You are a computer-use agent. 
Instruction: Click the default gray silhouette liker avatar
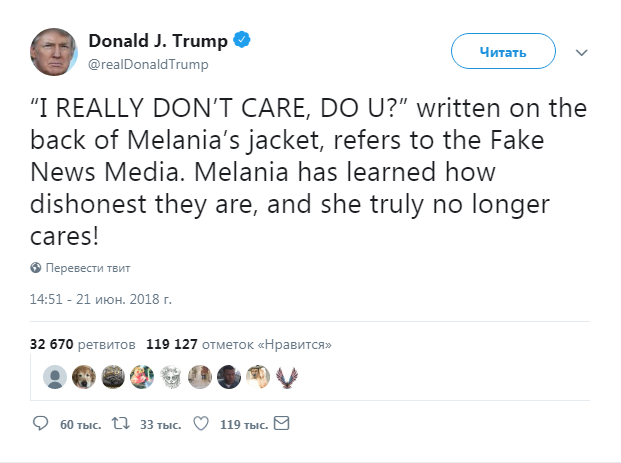coord(56,377)
